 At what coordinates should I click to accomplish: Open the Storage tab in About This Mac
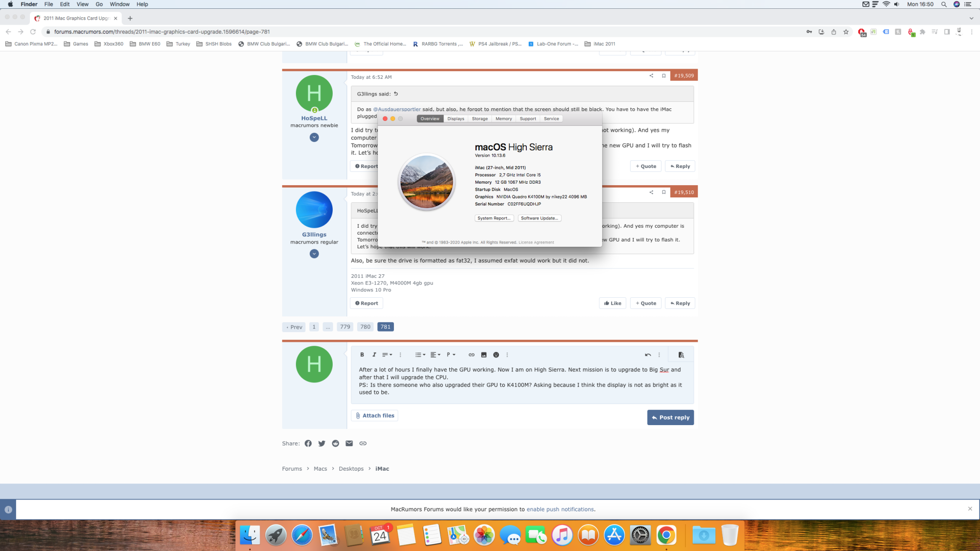point(480,119)
